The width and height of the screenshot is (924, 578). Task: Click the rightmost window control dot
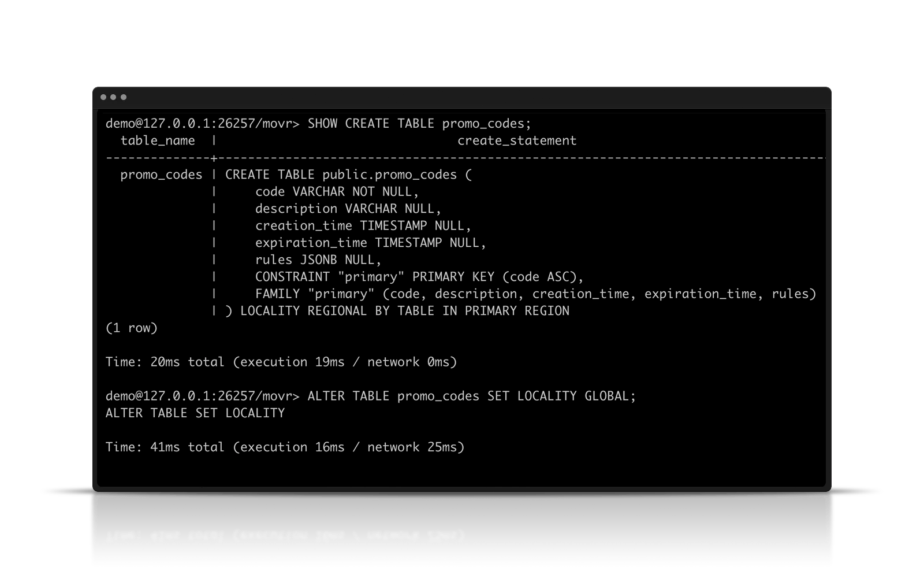(124, 97)
